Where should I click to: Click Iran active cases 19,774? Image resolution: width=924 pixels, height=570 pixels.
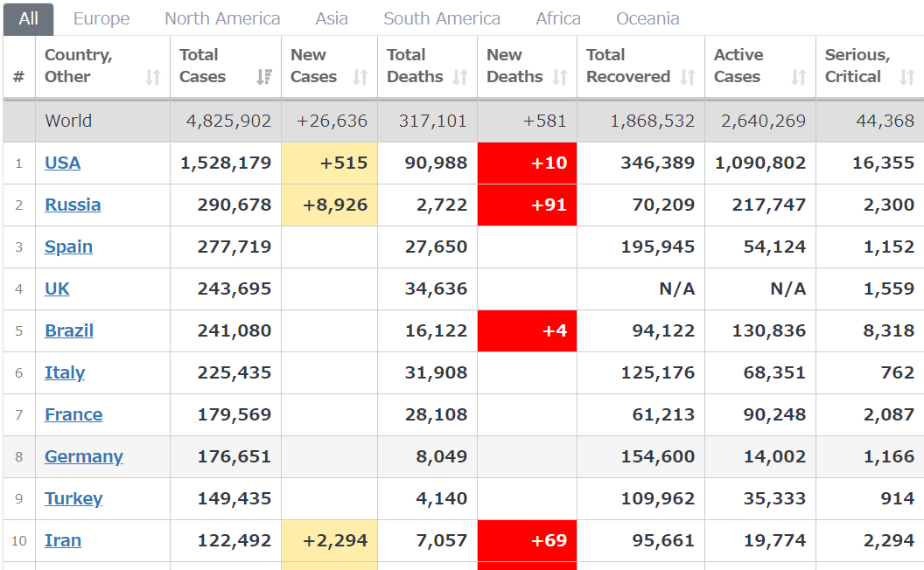click(774, 540)
